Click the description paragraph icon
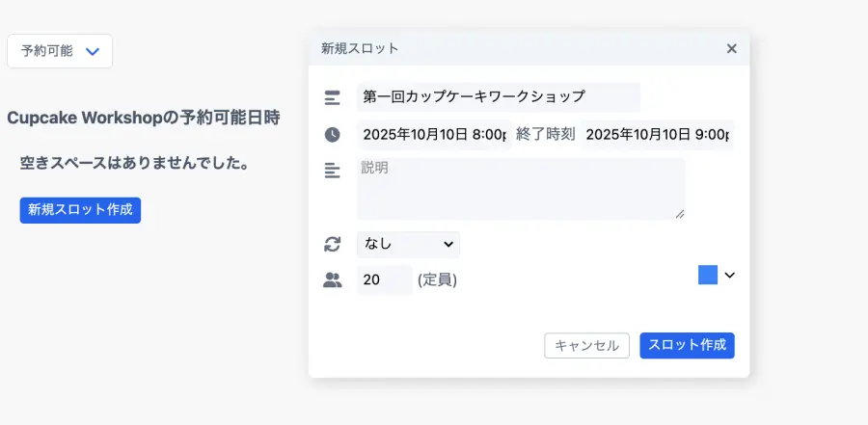The width and height of the screenshot is (868, 425). [333, 171]
